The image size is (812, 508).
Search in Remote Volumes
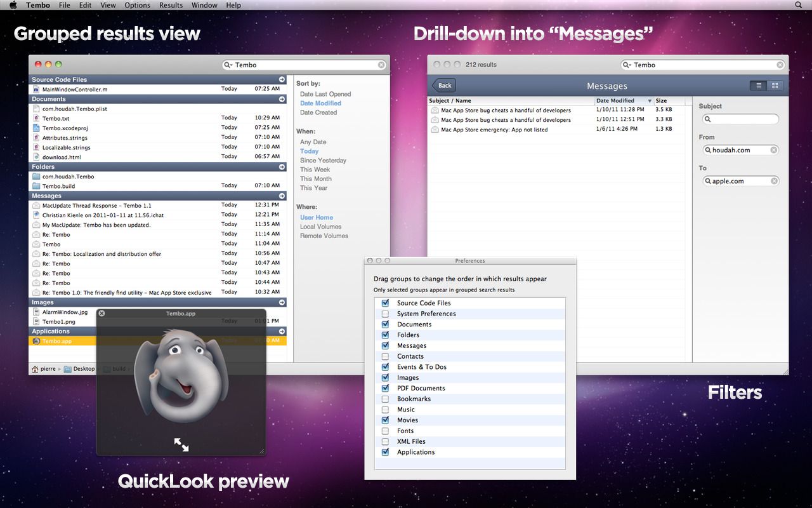324,236
